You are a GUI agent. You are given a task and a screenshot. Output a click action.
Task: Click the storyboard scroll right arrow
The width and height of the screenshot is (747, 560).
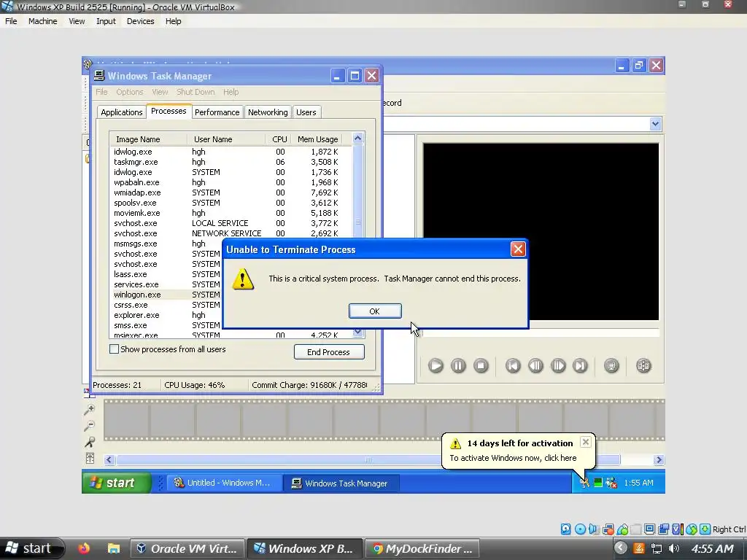pos(659,459)
